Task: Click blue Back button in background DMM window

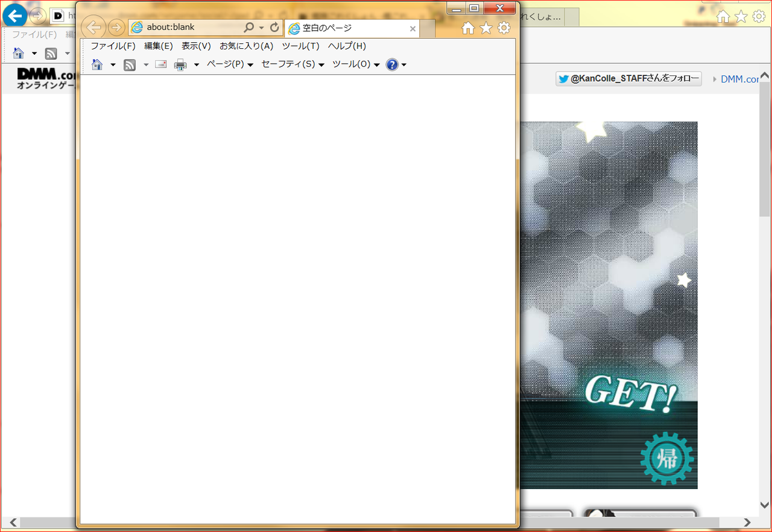Action: (x=15, y=15)
